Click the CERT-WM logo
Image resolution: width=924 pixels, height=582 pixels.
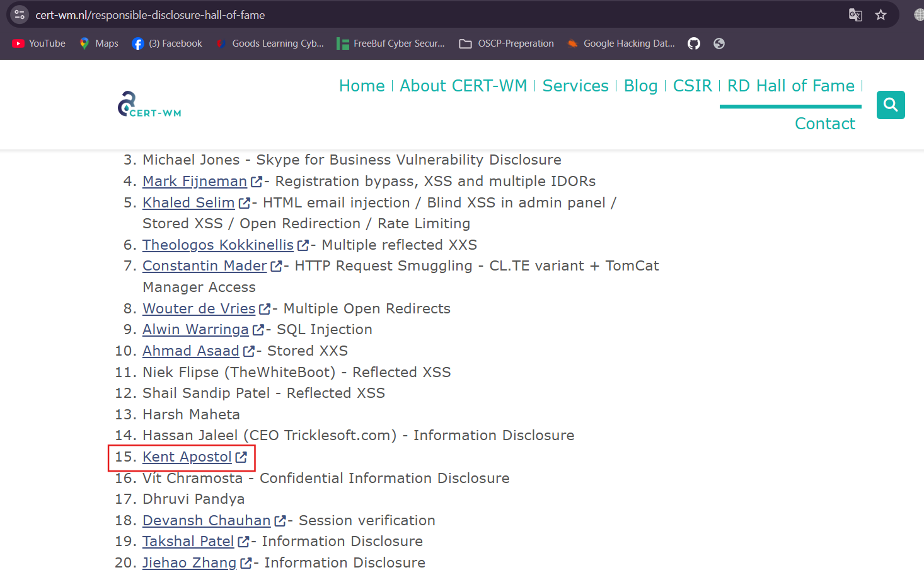[x=149, y=104]
